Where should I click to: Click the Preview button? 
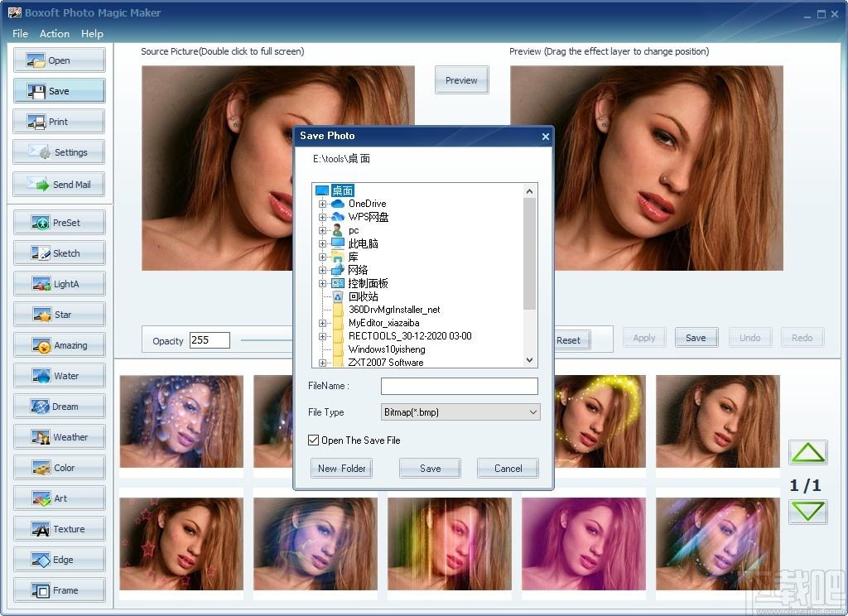pyautogui.click(x=461, y=80)
